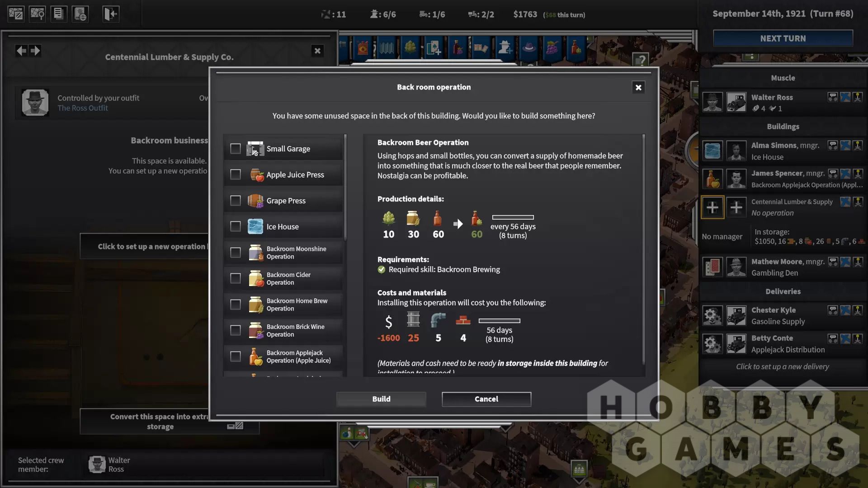Go to next building with the right arrow

(x=35, y=50)
